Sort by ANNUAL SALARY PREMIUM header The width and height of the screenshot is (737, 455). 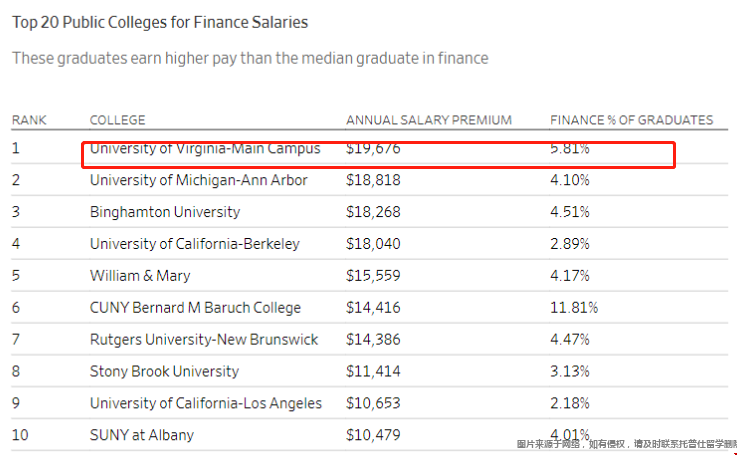428,120
